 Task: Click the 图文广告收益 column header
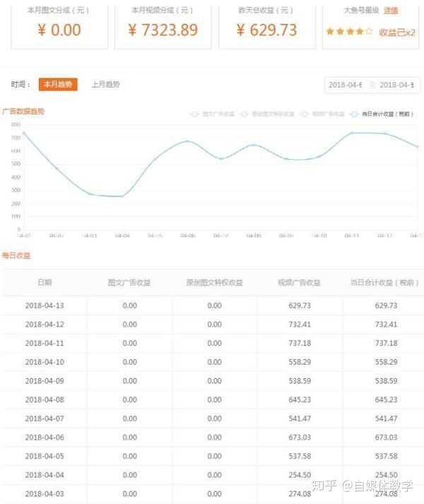(129, 283)
